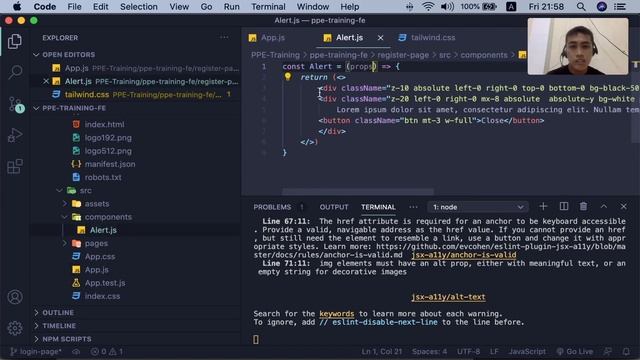This screenshot has height=360, width=640.
Task: Click the sync changes status icon
Action: (76, 351)
